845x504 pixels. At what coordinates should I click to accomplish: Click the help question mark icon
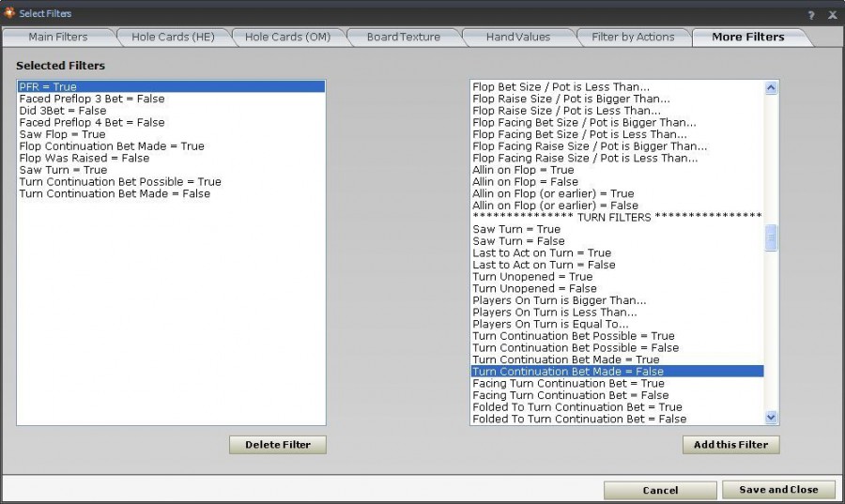point(811,14)
